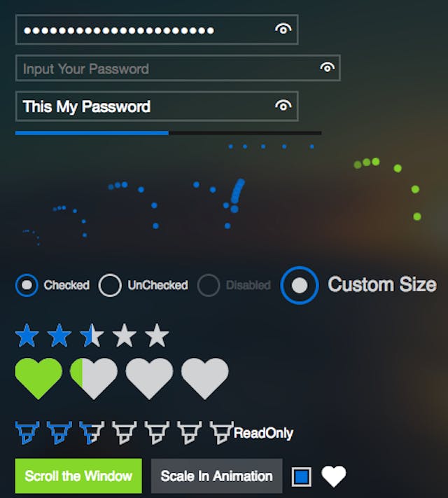Click the last ReadOnly custom-shape rating icon
448x498 pixels.
222,432
